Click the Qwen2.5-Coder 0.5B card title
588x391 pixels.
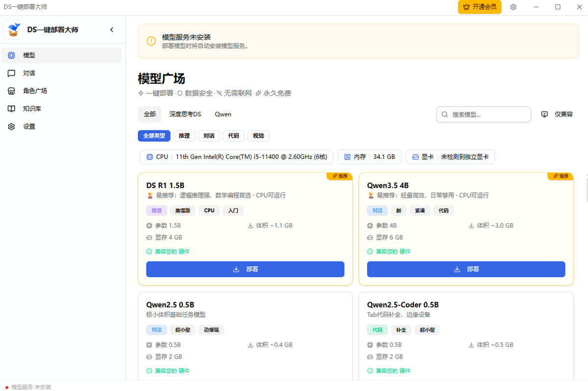[x=403, y=305]
